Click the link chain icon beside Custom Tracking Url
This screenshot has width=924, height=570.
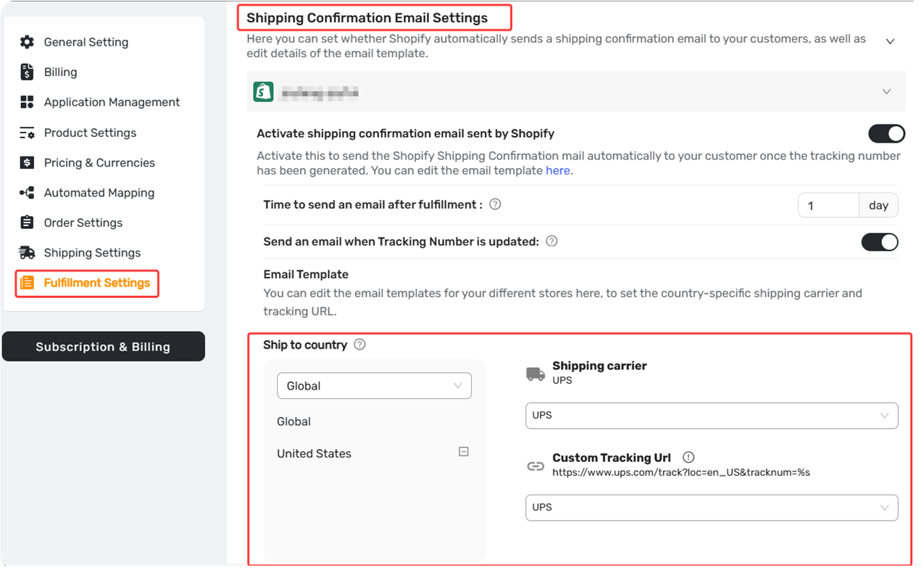[536, 466]
